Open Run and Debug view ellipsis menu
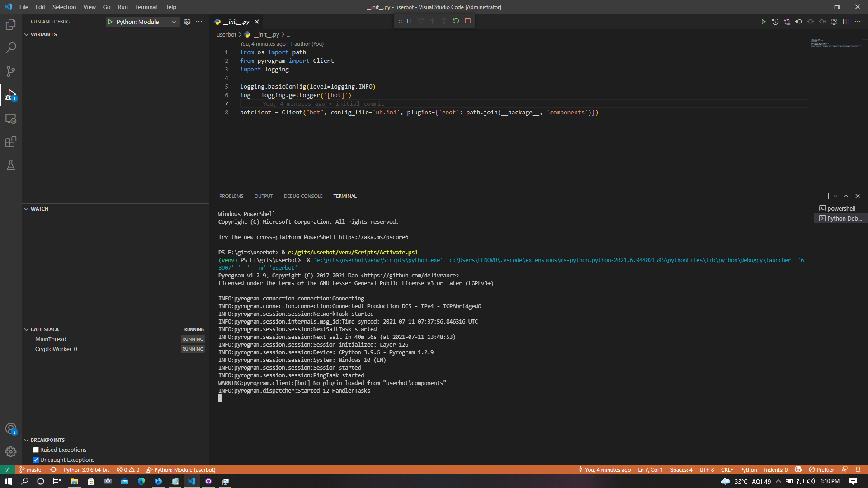The image size is (868, 488). coord(199,22)
